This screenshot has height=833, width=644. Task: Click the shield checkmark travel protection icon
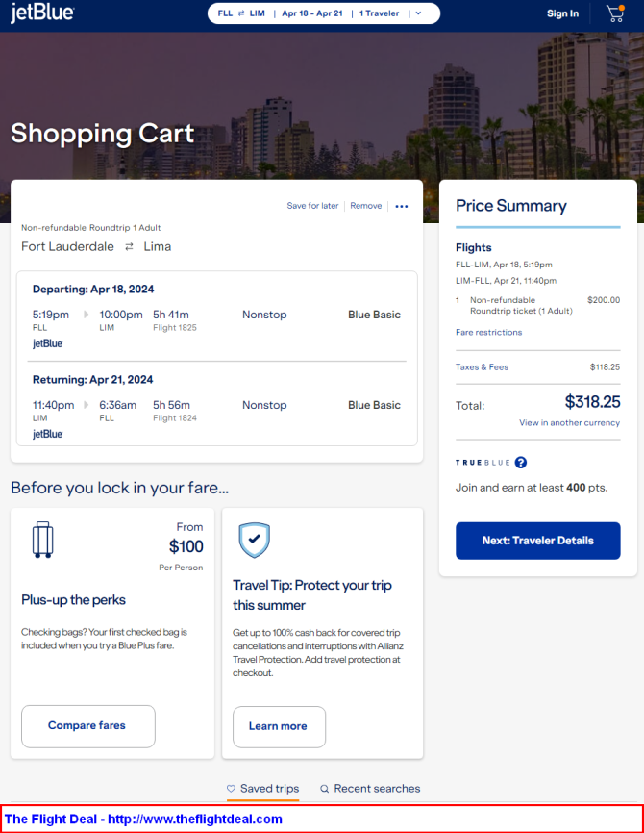point(254,541)
